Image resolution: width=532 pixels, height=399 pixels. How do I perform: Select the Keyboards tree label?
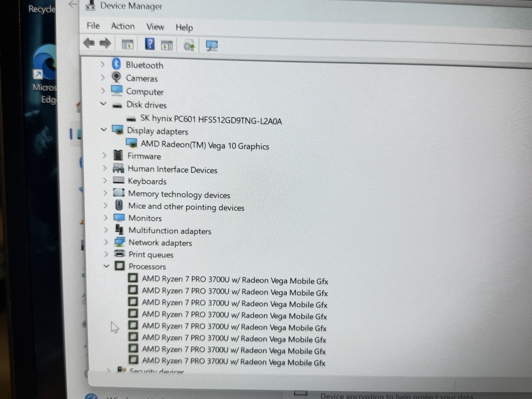(147, 181)
